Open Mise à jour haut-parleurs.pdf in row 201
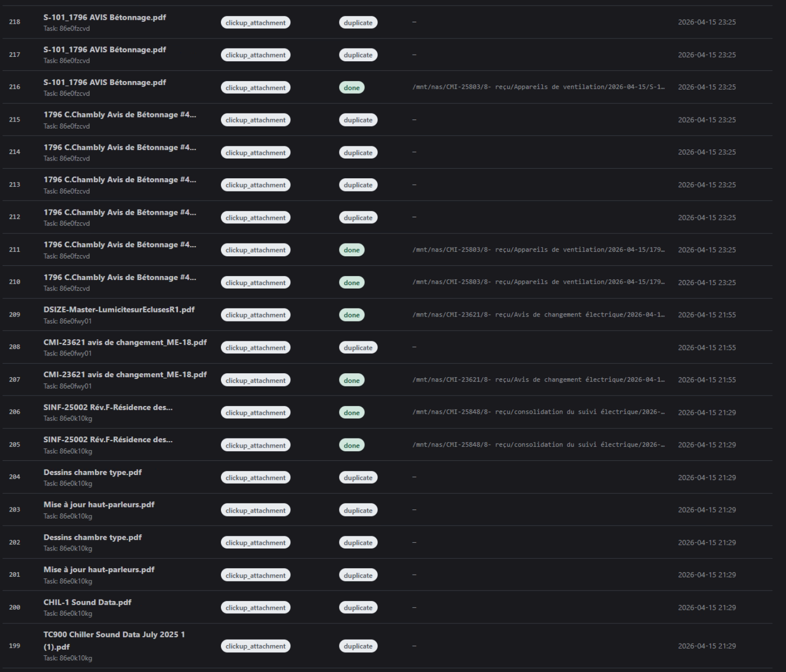The width and height of the screenshot is (786, 672). [99, 570]
